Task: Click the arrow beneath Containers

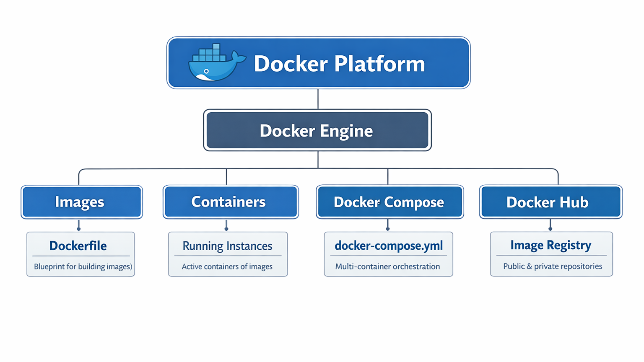Action: [x=226, y=226]
